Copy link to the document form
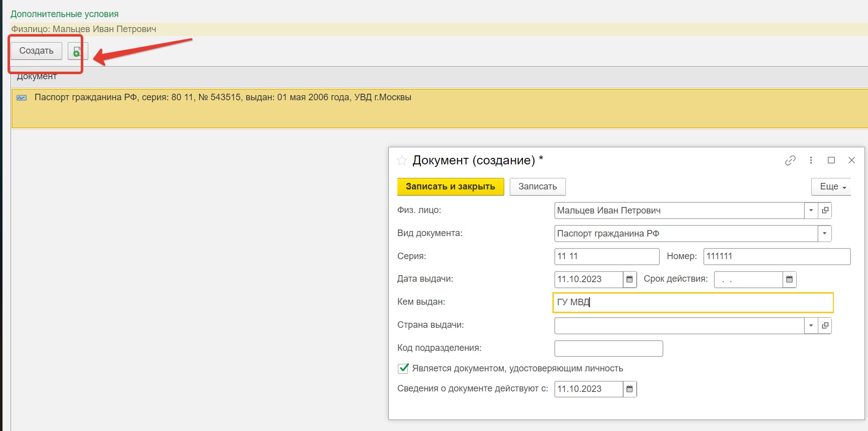 click(790, 160)
